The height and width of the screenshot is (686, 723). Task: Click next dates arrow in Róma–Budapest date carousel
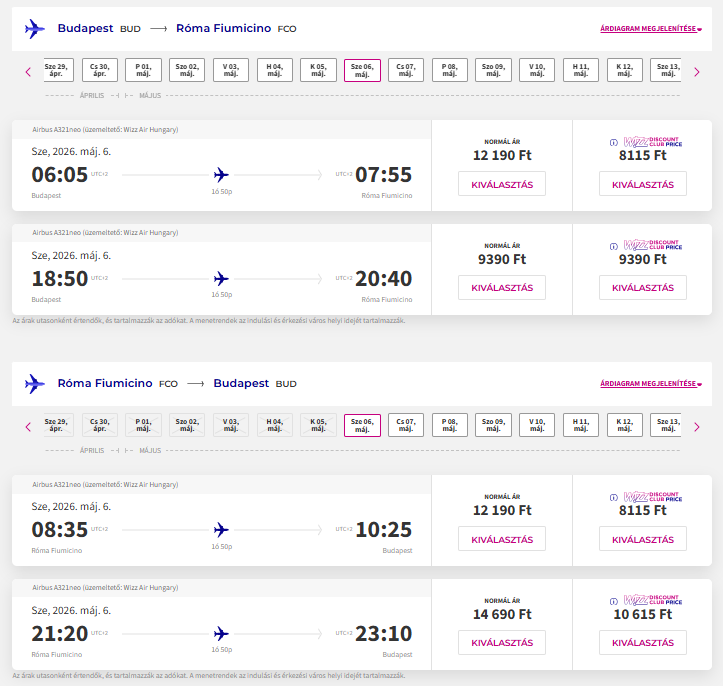(x=696, y=426)
